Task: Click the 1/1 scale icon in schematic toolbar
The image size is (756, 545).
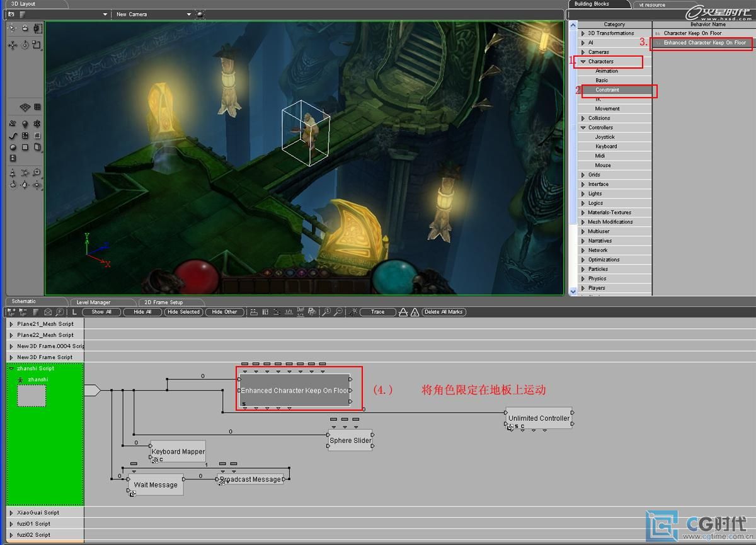Action: (x=288, y=312)
